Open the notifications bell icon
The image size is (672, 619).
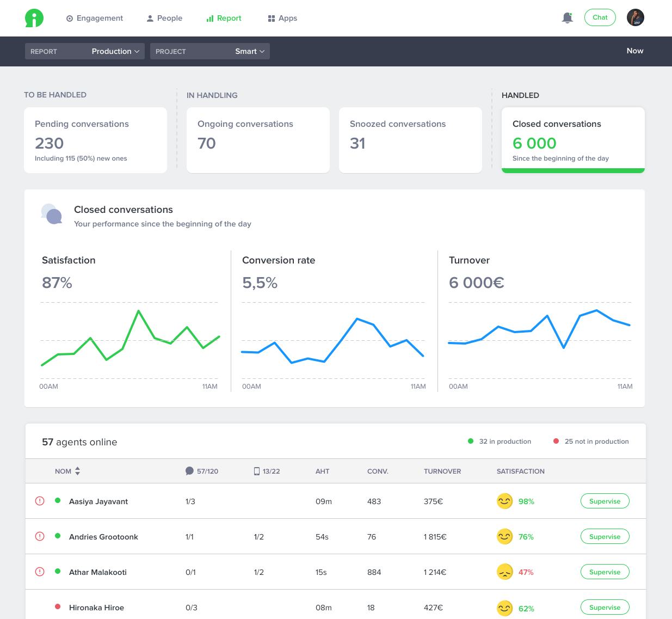(x=567, y=18)
